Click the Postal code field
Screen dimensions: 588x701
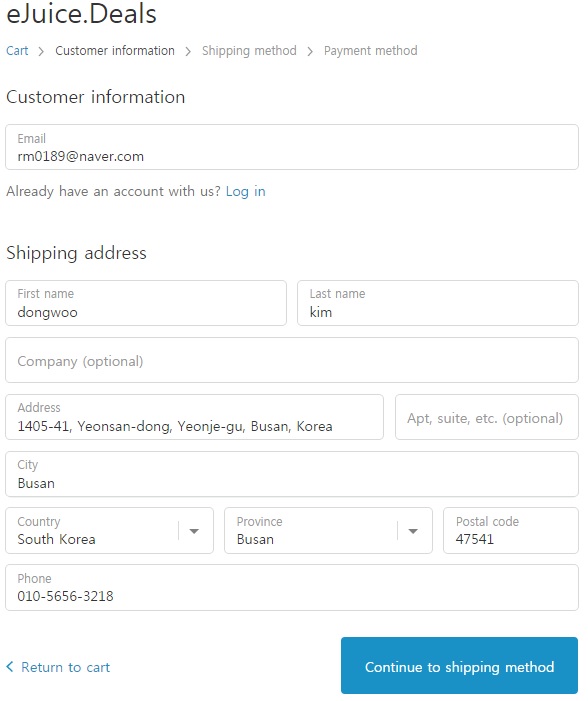(511, 531)
